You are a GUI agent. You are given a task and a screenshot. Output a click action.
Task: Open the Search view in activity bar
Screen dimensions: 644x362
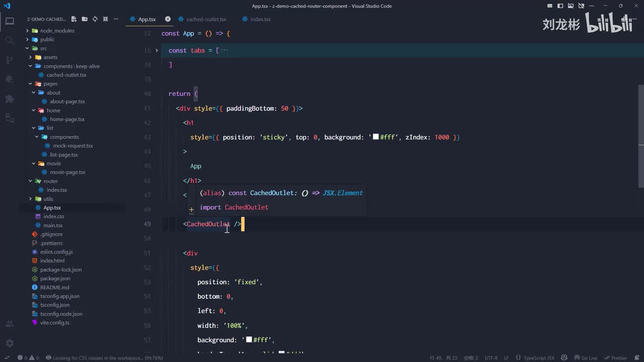coord(10,40)
